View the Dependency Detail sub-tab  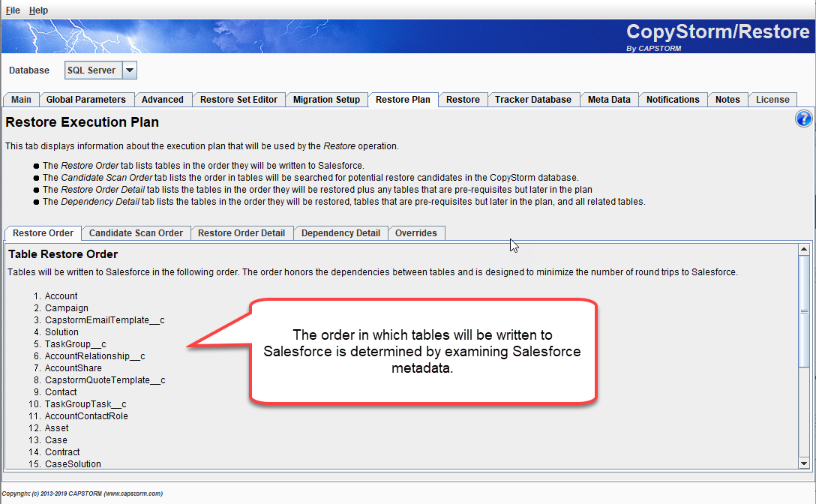[x=340, y=233]
